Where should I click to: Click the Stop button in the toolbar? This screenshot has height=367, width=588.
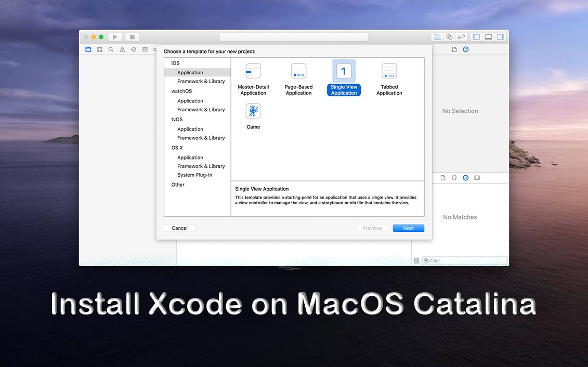pos(132,37)
